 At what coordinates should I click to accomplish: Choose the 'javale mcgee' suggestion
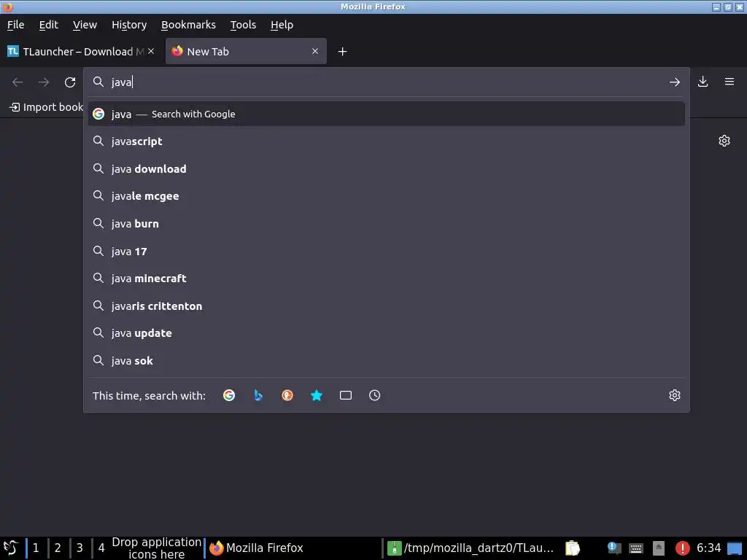(387, 196)
